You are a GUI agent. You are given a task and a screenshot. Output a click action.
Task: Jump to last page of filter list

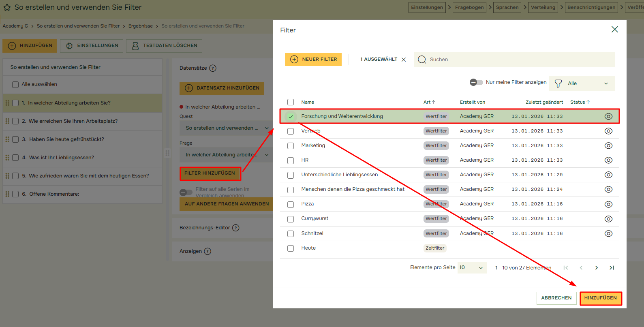612,268
